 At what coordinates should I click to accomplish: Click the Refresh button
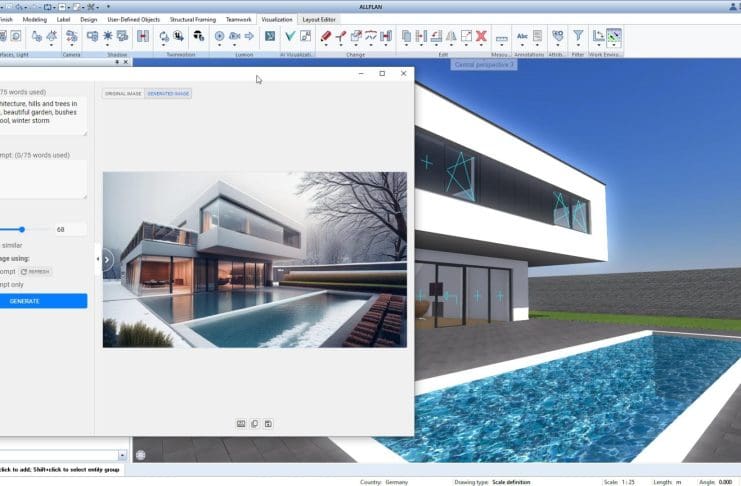coord(36,271)
